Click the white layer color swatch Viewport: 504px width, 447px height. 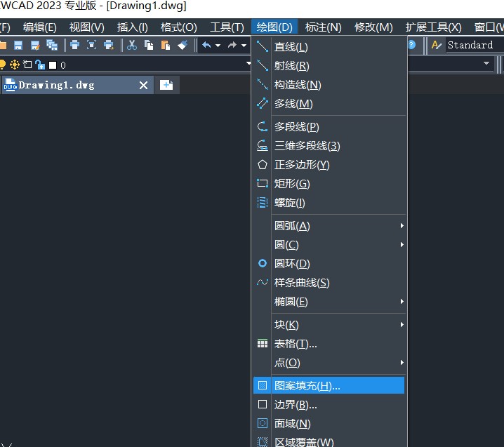tap(53, 65)
